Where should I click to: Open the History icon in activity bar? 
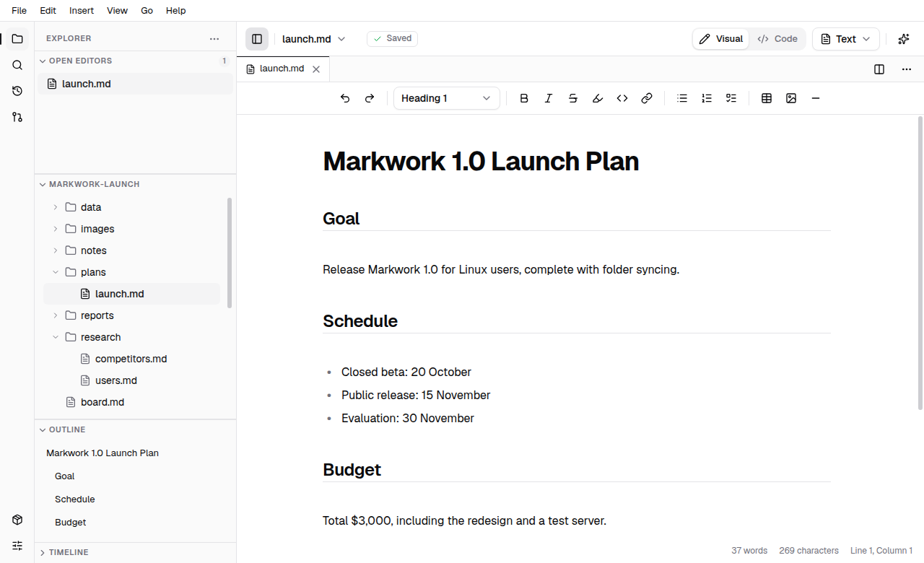click(x=17, y=91)
